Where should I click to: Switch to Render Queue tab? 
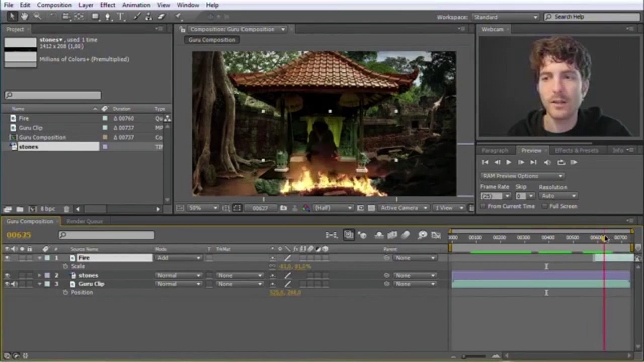[85, 221]
